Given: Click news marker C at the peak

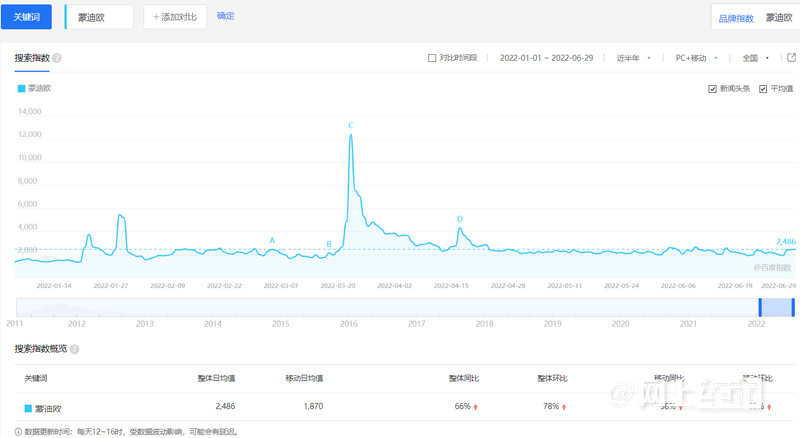Looking at the screenshot, I should point(351,125).
